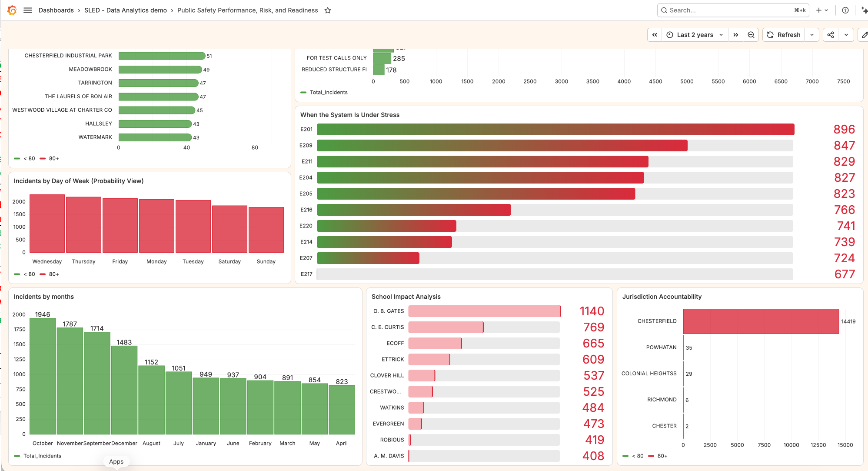Viewport: 868px width, 471px height.
Task: Open 'Jurisdiction Accountability' panel title
Action: [x=662, y=297]
